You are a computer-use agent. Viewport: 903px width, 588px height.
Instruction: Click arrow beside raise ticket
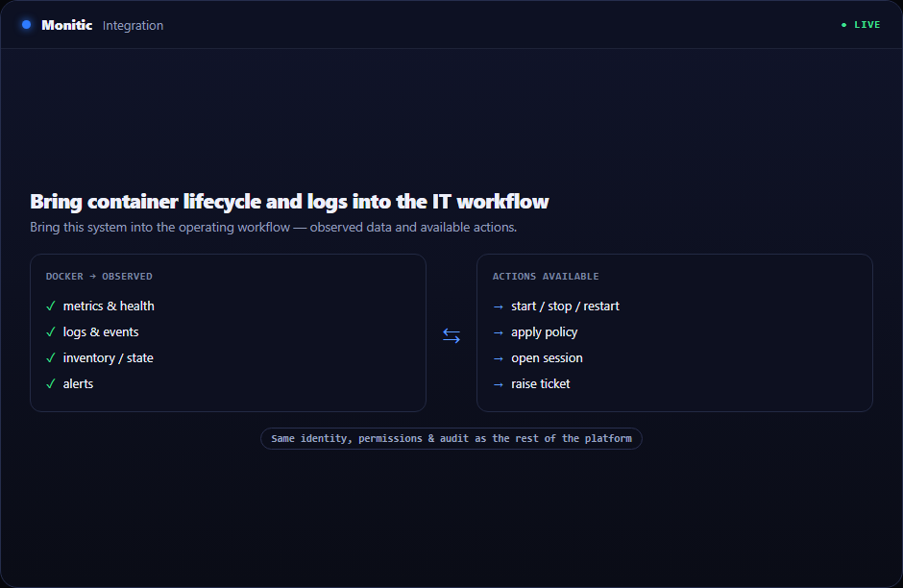pos(499,384)
